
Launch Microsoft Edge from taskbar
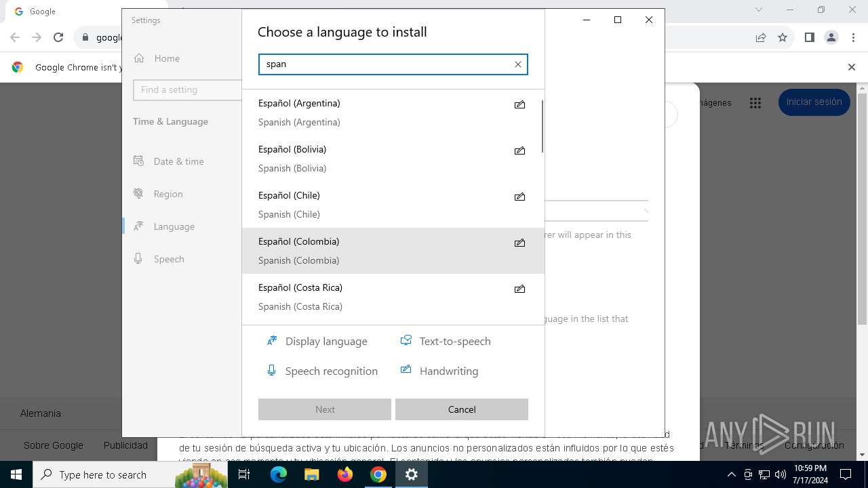click(x=279, y=474)
